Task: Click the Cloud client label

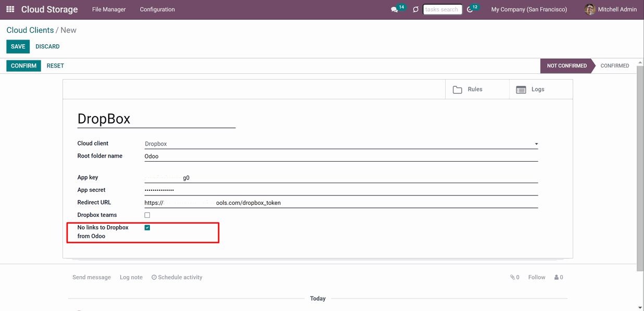Action: pyautogui.click(x=93, y=144)
